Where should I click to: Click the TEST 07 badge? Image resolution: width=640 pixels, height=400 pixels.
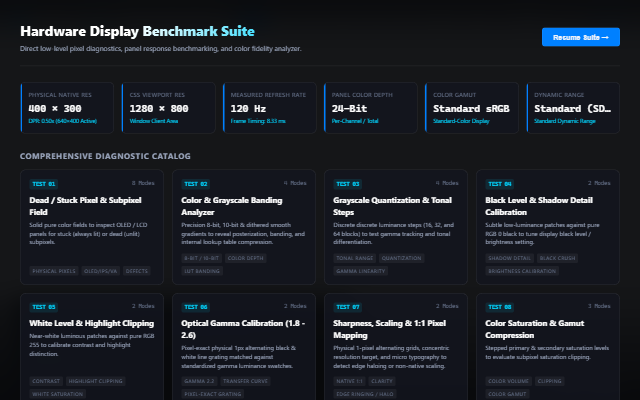click(x=348, y=307)
